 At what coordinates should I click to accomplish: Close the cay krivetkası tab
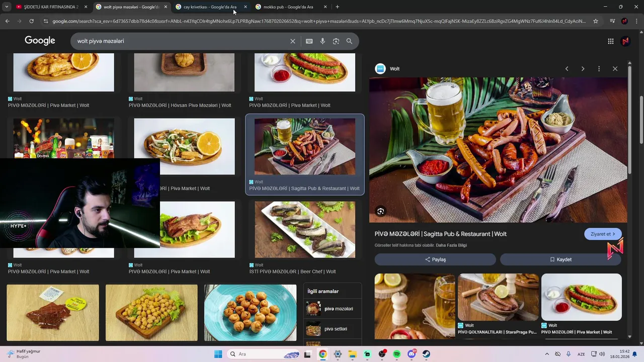click(x=245, y=7)
